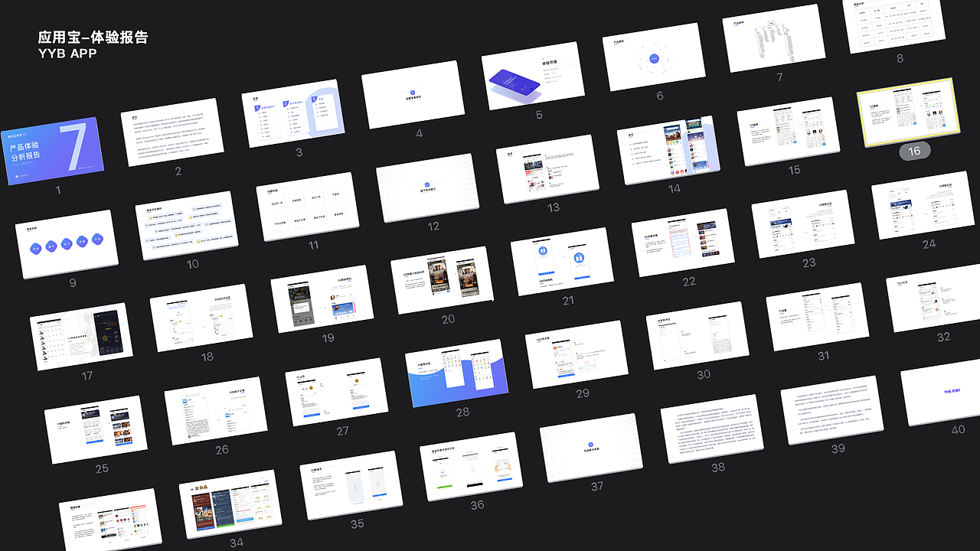Open slide 31 thumbnail
Screen dimensions: 980x551
pyautogui.click(x=818, y=318)
